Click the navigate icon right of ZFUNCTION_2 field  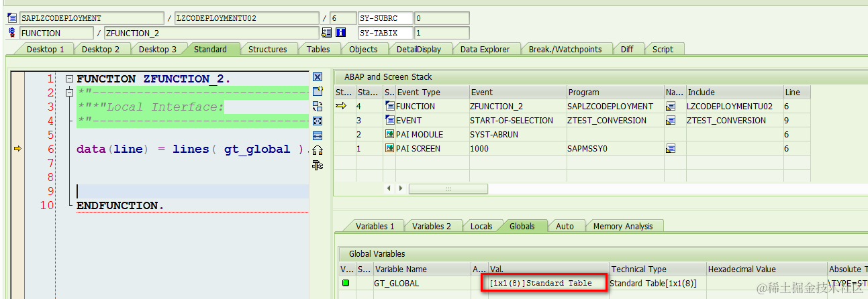(x=327, y=32)
